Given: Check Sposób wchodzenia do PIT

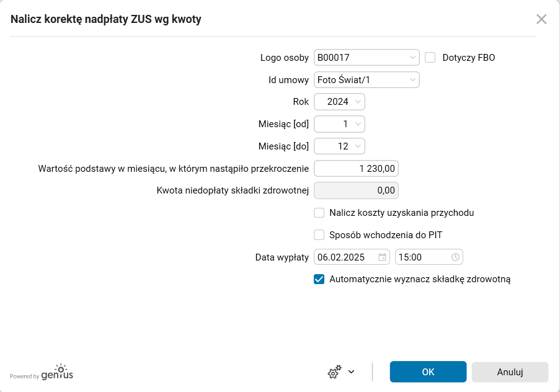Looking at the screenshot, I should pyautogui.click(x=319, y=234).
